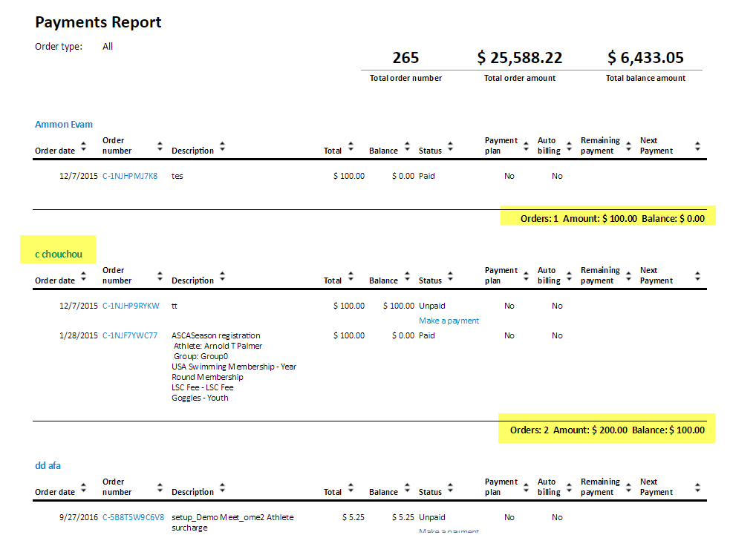Viewport: 756px width, 535px height.
Task: Sort dd afa table by Balance
Action: coord(407,488)
